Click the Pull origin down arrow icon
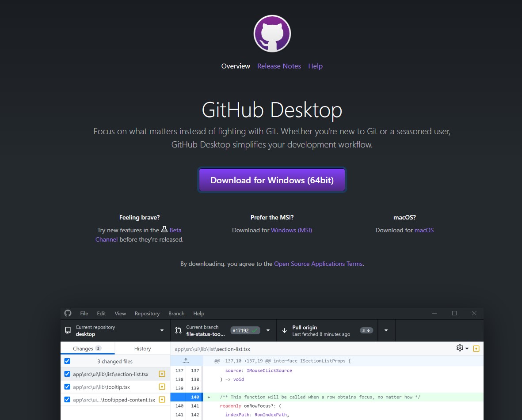522x420 pixels. click(285, 330)
